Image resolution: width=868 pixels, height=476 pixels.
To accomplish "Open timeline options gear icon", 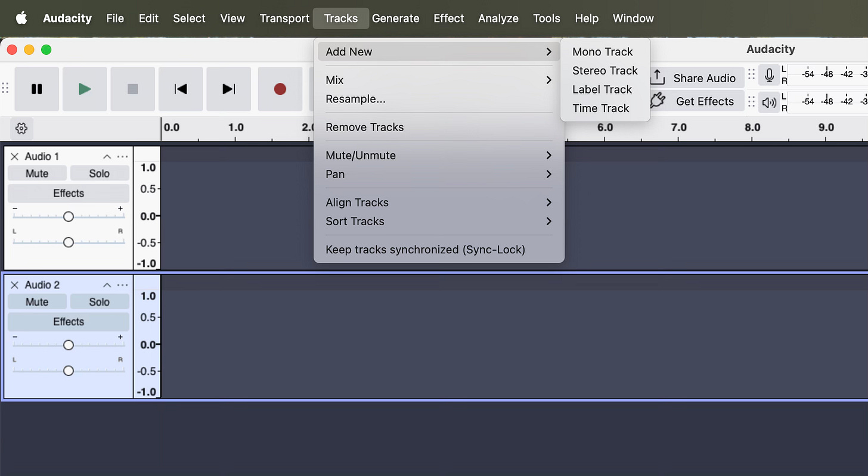I will coord(21,128).
